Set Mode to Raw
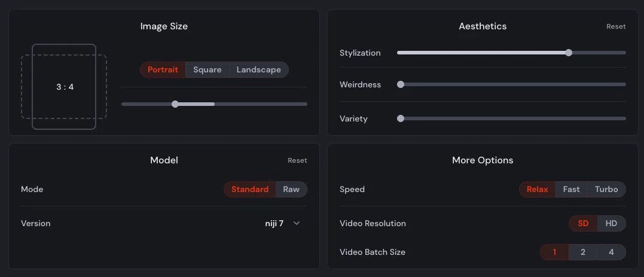Screen dimensions: 644x277 (291, 190)
